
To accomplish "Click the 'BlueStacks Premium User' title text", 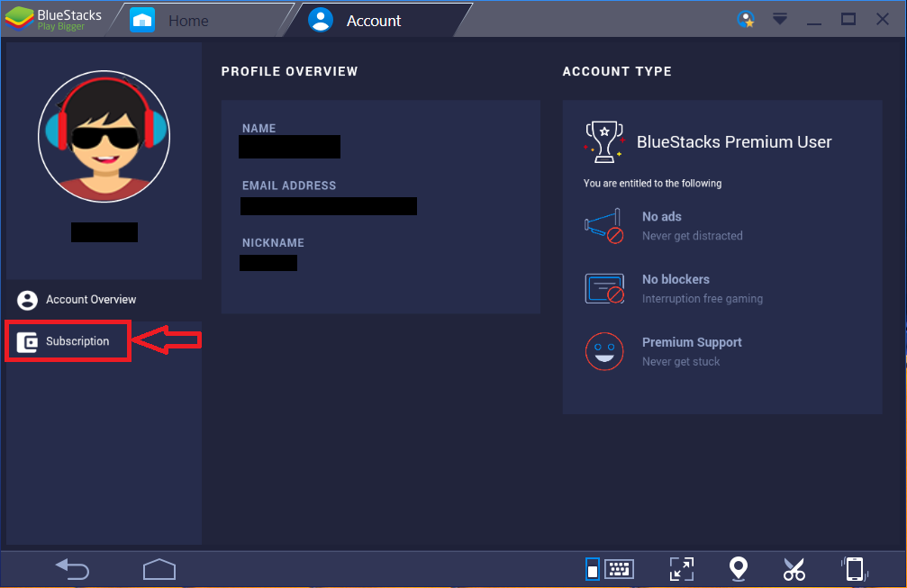I will (734, 141).
